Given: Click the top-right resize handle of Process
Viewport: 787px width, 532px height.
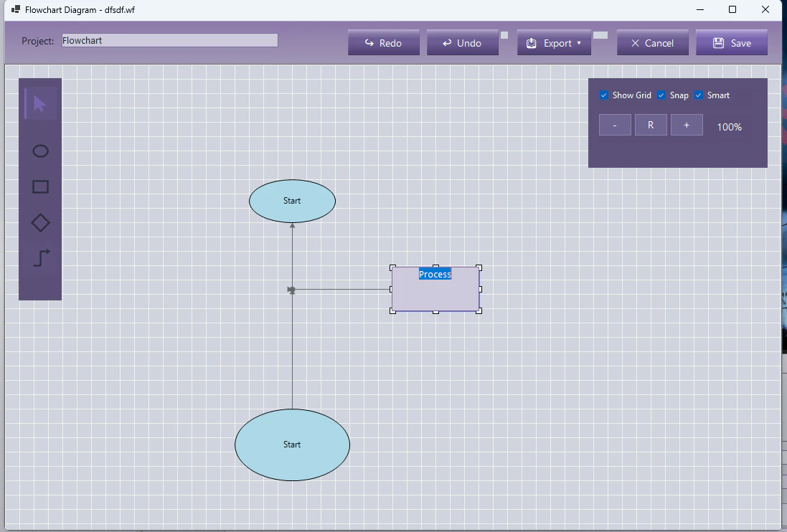Looking at the screenshot, I should click(479, 267).
